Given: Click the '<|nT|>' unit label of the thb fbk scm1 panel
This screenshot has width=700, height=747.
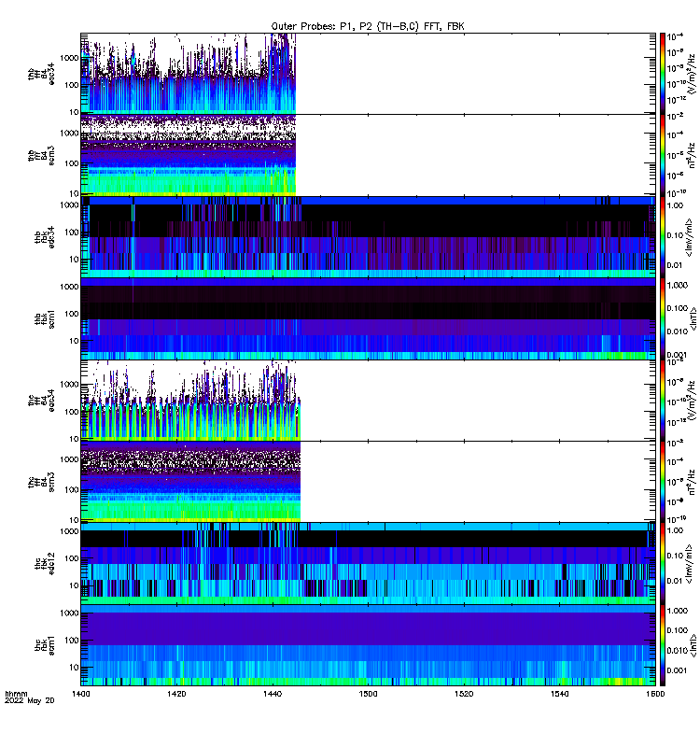Looking at the screenshot, I should pos(693,319).
